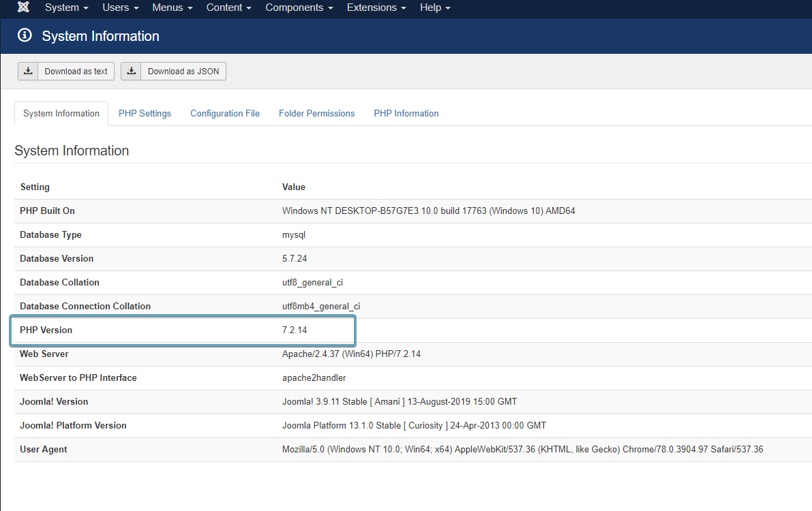Image resolution: width=812 pixels, height=511 pixels.
Task: Open the Help menu
Action: tap(434, 7)
